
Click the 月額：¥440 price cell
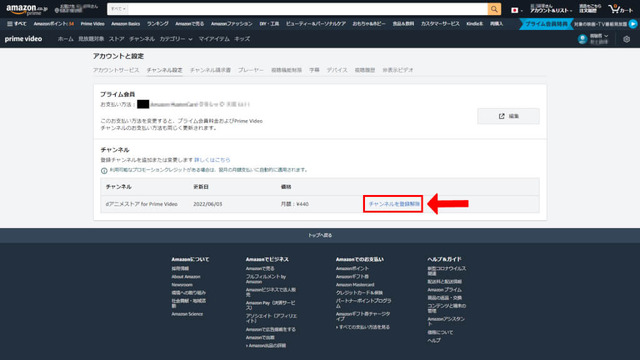click(x=294, y=204)
